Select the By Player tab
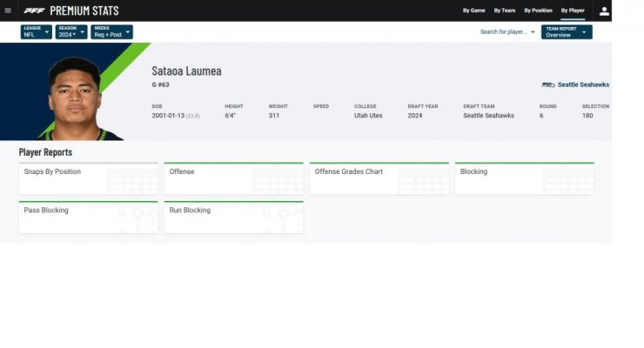The width and height of the screenshot is (644, 348). (573, 10)
